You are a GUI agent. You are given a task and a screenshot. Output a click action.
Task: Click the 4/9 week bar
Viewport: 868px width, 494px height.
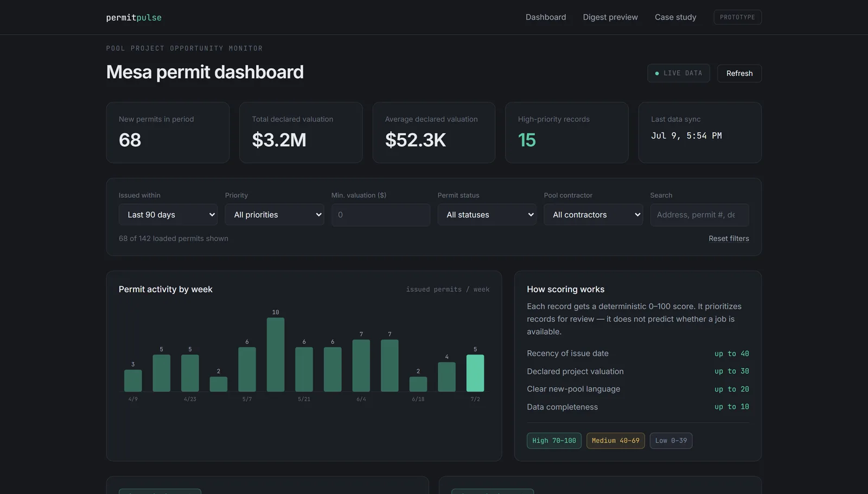point(133,381)
